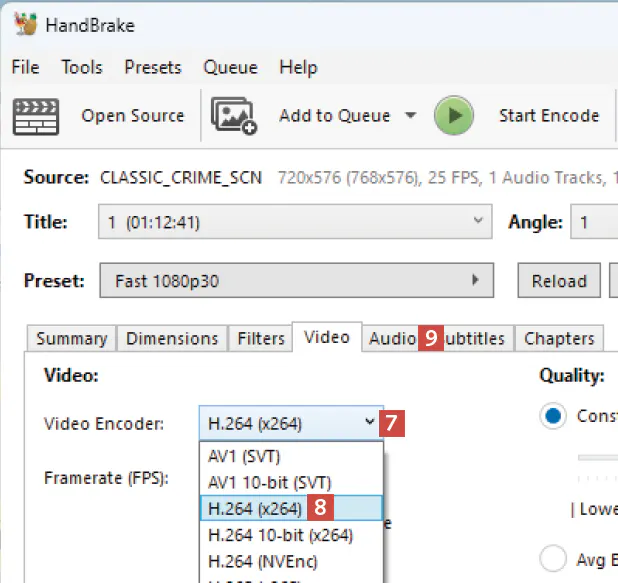Open the Presets menu

[x=153, y=67]
